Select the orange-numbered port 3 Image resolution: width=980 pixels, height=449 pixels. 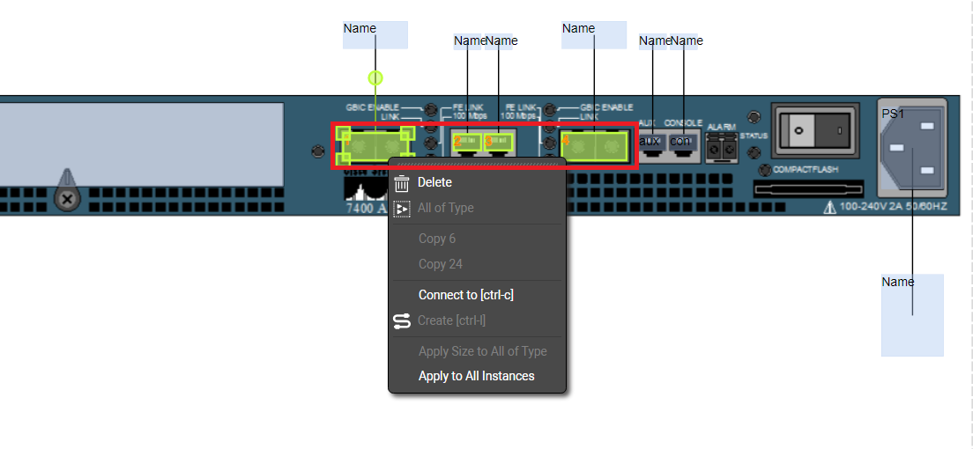(x=499, y=141)
